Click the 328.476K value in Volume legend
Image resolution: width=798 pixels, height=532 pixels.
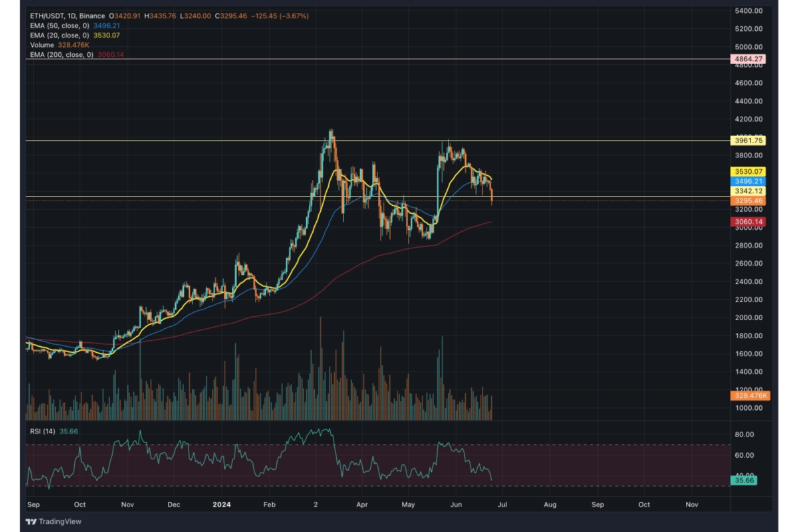click(74, 45)
